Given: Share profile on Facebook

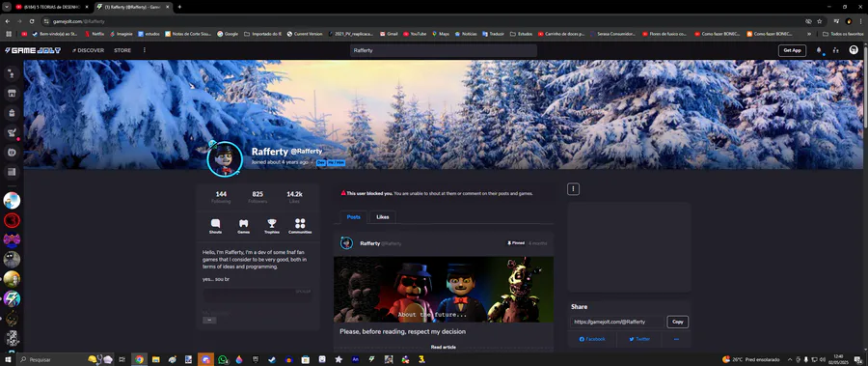Looking at the screenshot, I should coord(592,339).
